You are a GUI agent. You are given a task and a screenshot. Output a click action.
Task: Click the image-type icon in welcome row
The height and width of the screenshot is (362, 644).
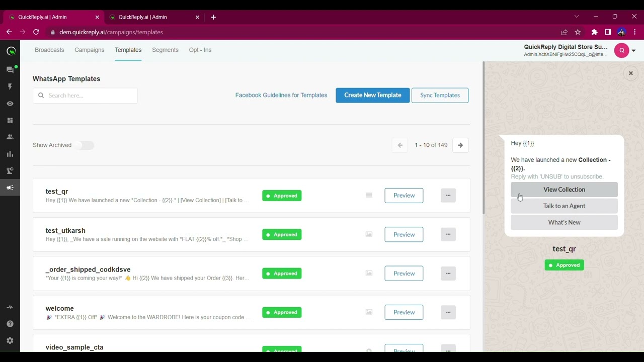369,312
